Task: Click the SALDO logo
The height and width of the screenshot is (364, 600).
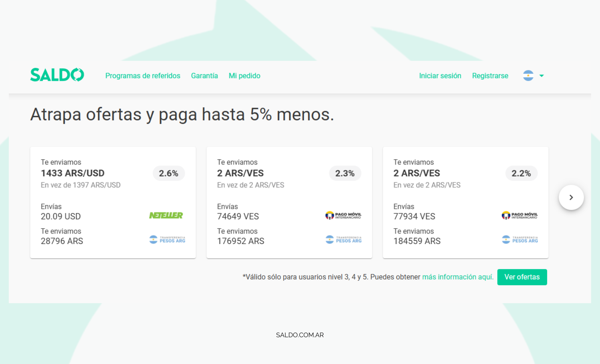Action: [x=57, y=75]
